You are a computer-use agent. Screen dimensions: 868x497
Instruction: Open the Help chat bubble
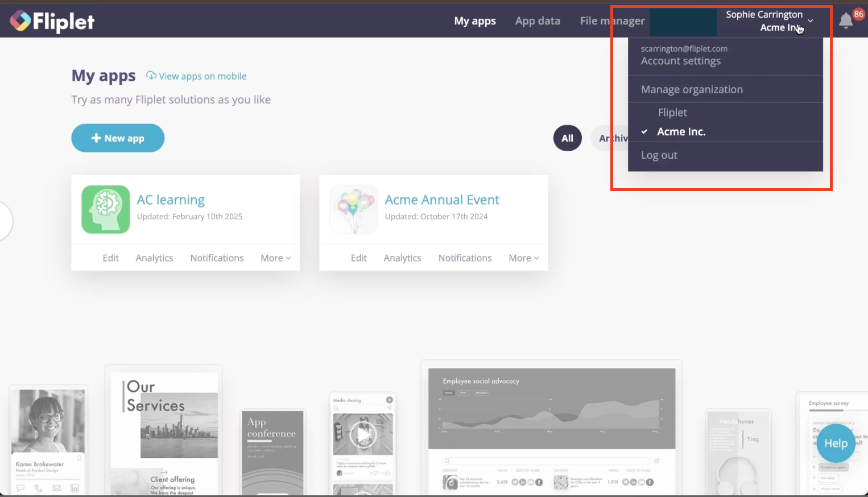coord(836,443)
